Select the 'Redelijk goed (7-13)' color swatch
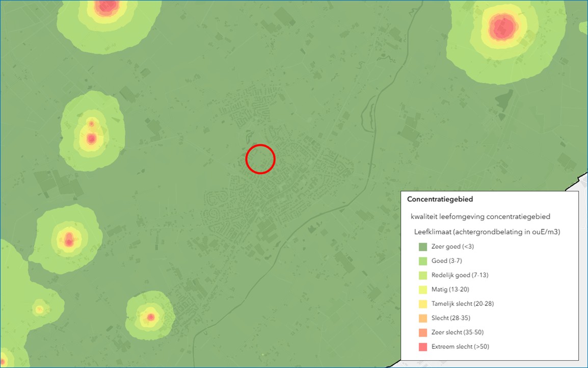Image resolution: width=588 pixels, height=368 pixels. point(422,275)
